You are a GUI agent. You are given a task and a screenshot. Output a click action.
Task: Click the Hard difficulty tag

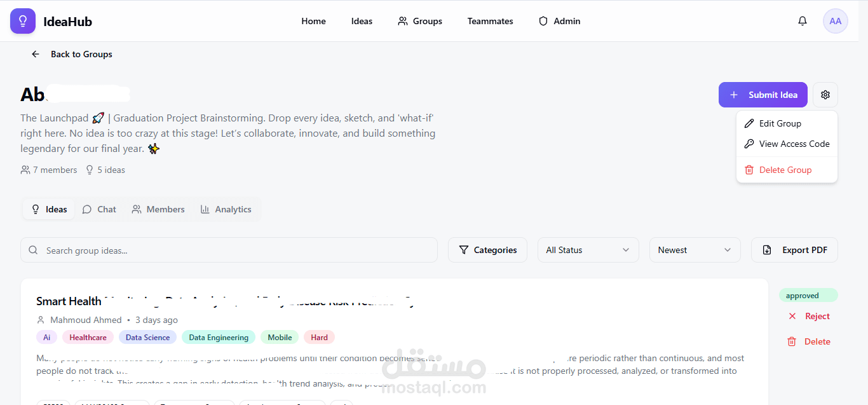point(319,338)
